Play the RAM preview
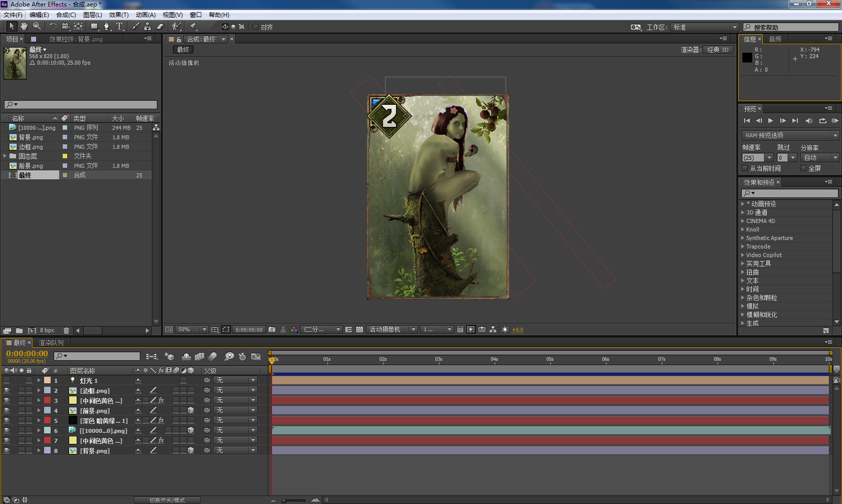This screenshot has height=504, width=842. (x=834, y=121)
